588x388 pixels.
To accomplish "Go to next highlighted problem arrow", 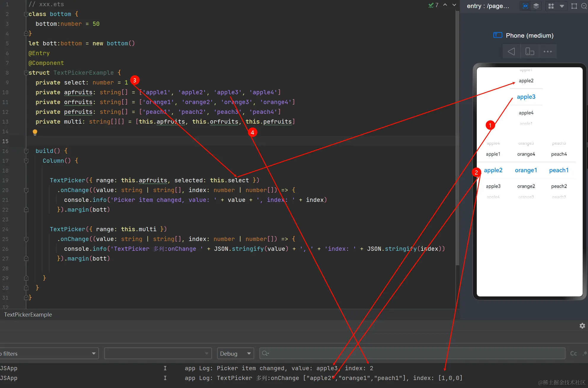I will [x=454, y=5].
